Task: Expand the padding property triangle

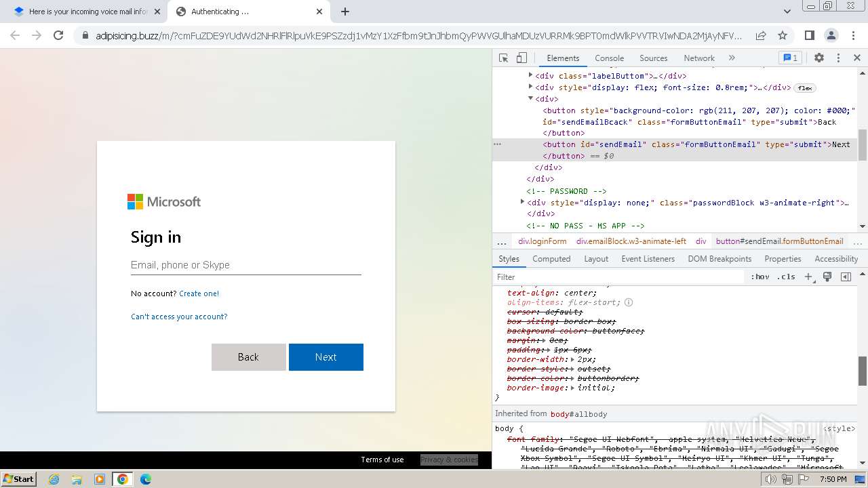Action: tap(557, 350)
